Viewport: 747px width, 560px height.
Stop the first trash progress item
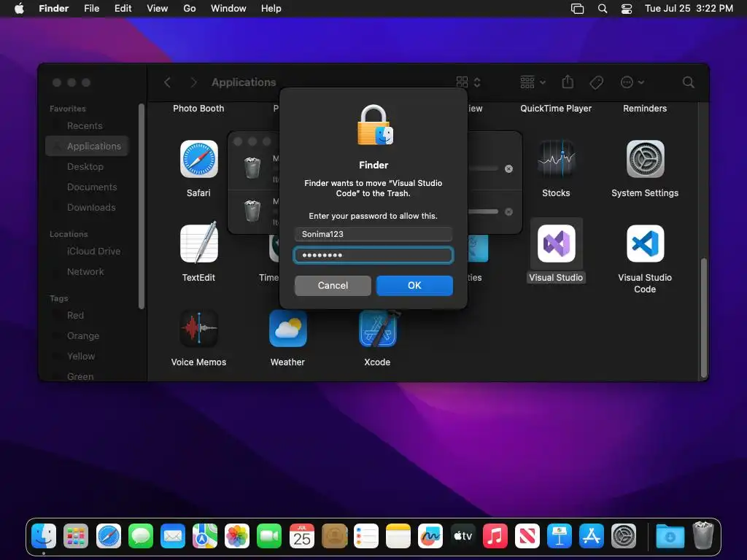coord(508,168)
